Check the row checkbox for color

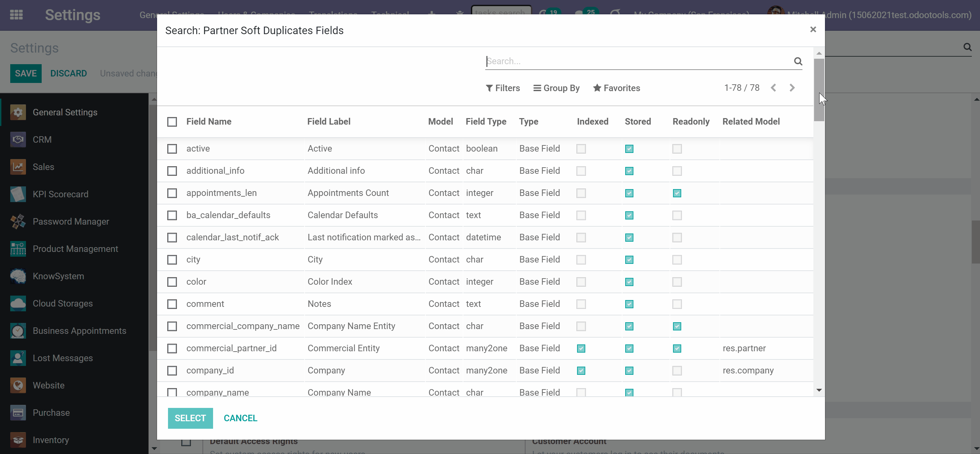(x=172, y=282)
